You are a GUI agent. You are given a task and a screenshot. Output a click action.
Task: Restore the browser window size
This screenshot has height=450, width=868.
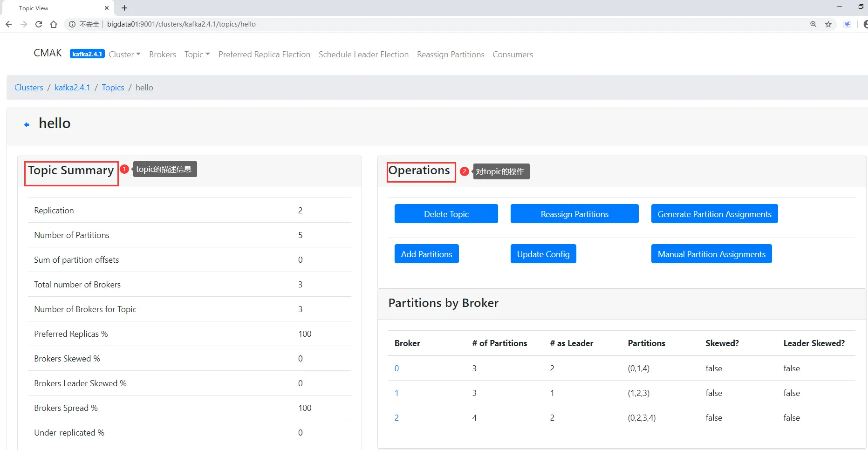point(861,7)
